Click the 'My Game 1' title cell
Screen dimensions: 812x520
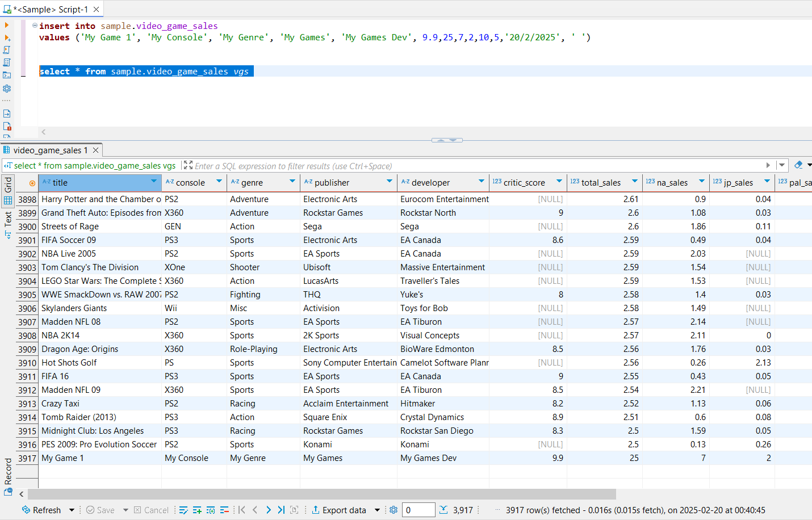[x=101, y=458]
